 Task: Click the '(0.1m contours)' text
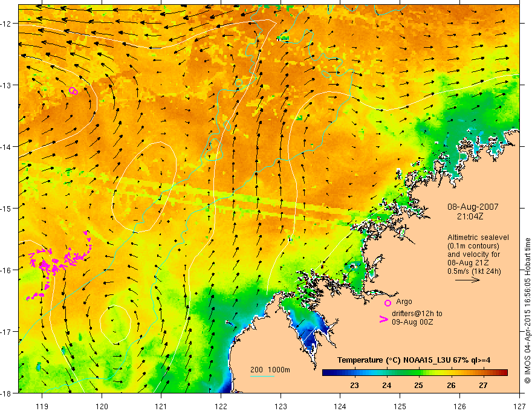point(473,246)
